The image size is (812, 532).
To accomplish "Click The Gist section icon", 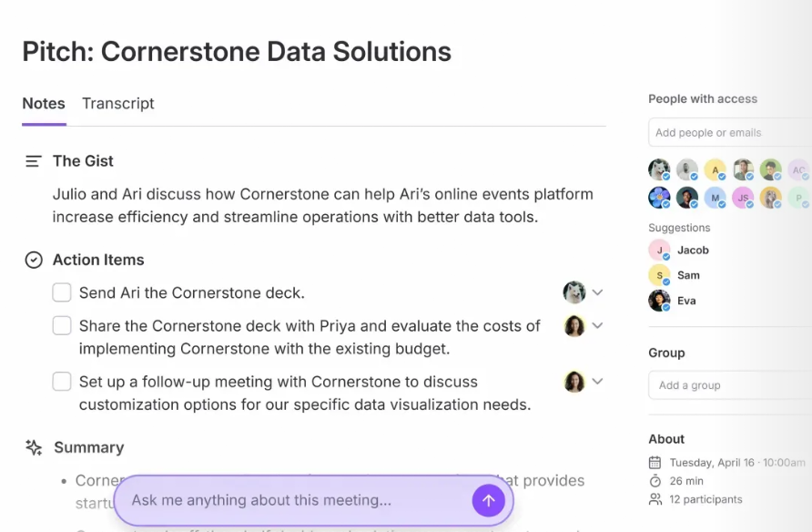I will 34,160.
